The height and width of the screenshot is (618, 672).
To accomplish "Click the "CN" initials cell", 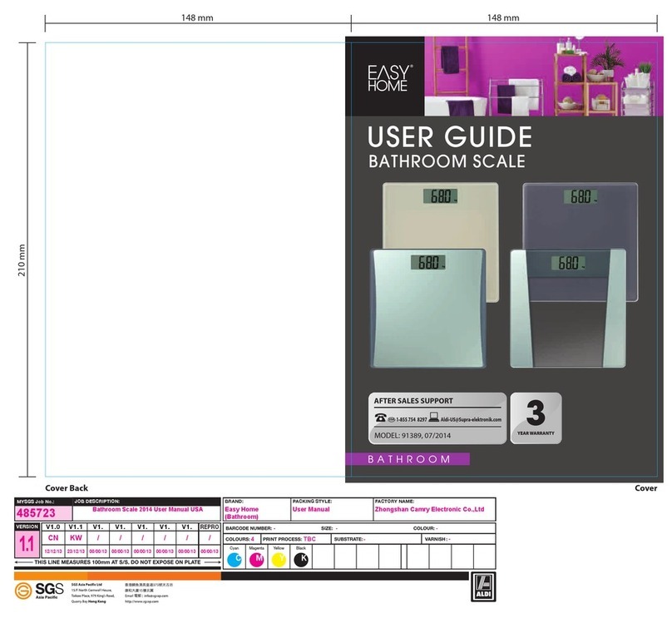I will (53, 538).
